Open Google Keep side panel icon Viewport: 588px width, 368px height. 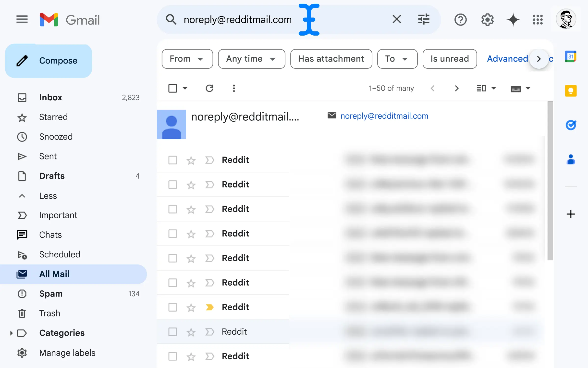point(571,91)
